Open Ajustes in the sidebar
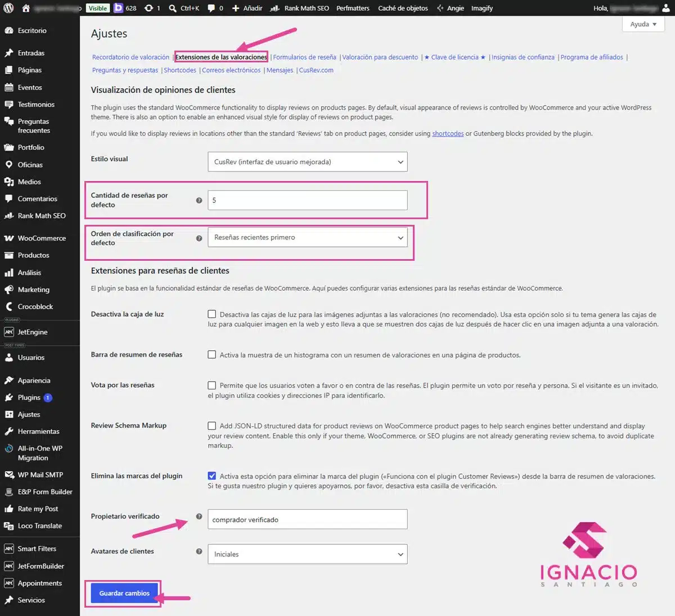The width and height of the screenshot is (675, 616). click(29, 414)
